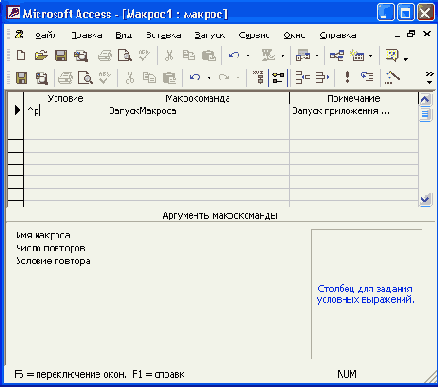Viewport: 438px width, 387px height.
Task: Click Undo icon in second toolbar row
Action: [195, 78]
